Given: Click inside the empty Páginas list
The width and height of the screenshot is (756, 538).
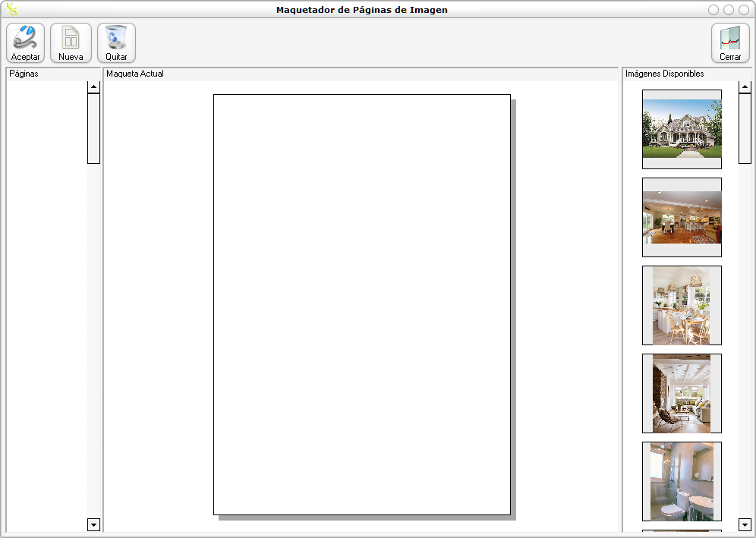Looking at the screenshot, I should pos(46,304).
